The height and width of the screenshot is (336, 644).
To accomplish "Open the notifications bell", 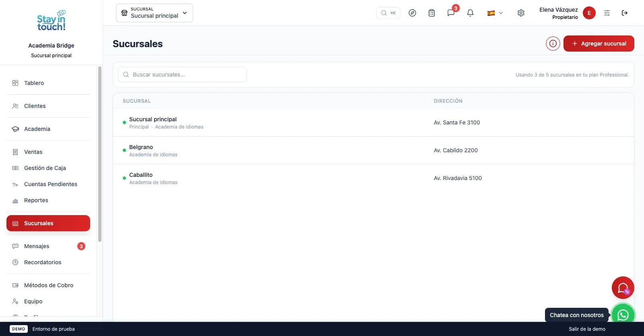I will 470,13.
